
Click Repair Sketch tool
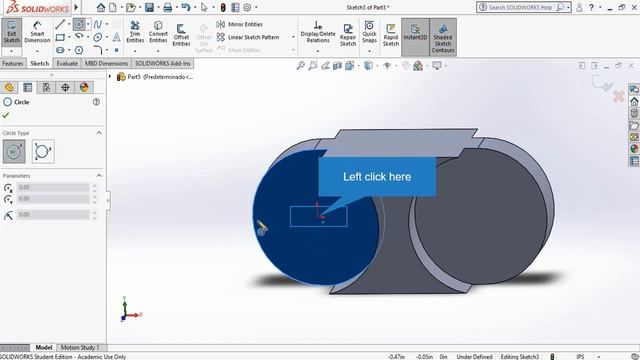(348, 34)
